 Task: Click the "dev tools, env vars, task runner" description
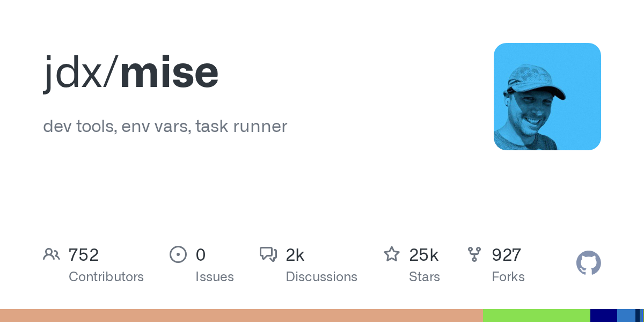point(165,127)
